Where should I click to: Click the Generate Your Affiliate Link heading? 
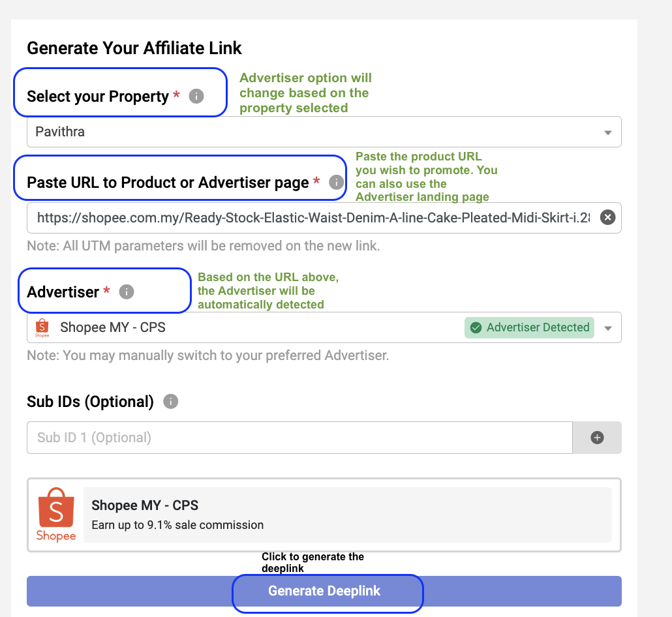[134, 48]
